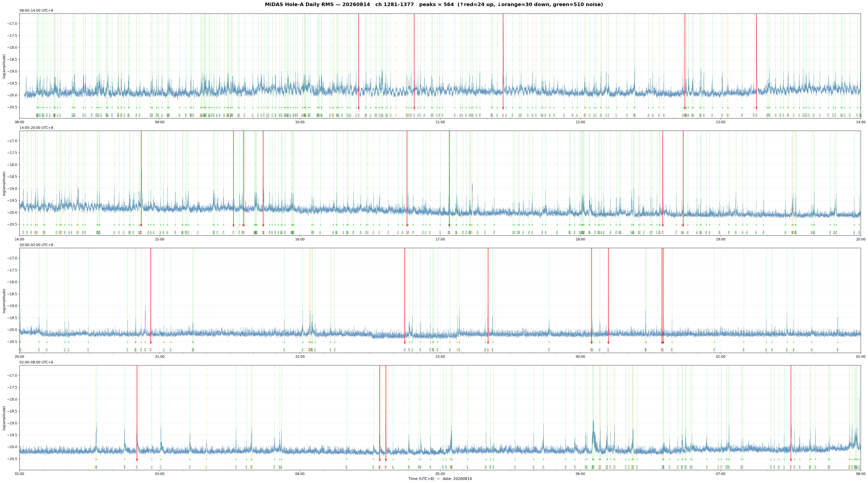This screenshot has width=868, height=483.
Task: Click the 03:00 tick label on the time axis
Action: (160, 474)
